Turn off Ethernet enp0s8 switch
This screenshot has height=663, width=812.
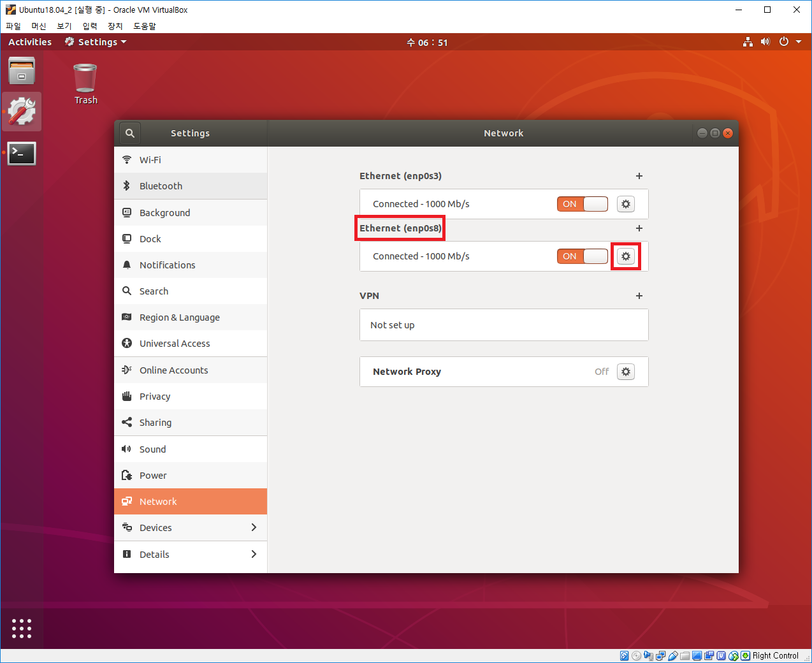[x=583, y=256]
